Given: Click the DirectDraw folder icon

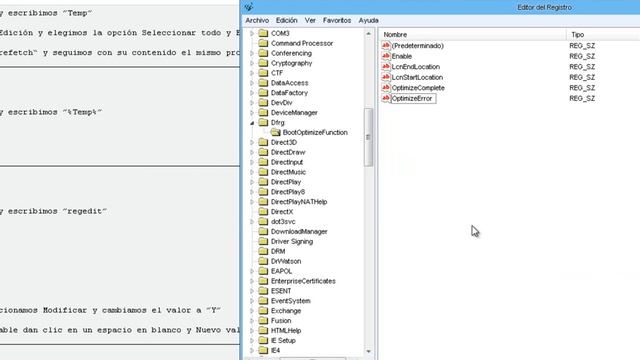Looking at the screenshot, I should coord(263,152).
